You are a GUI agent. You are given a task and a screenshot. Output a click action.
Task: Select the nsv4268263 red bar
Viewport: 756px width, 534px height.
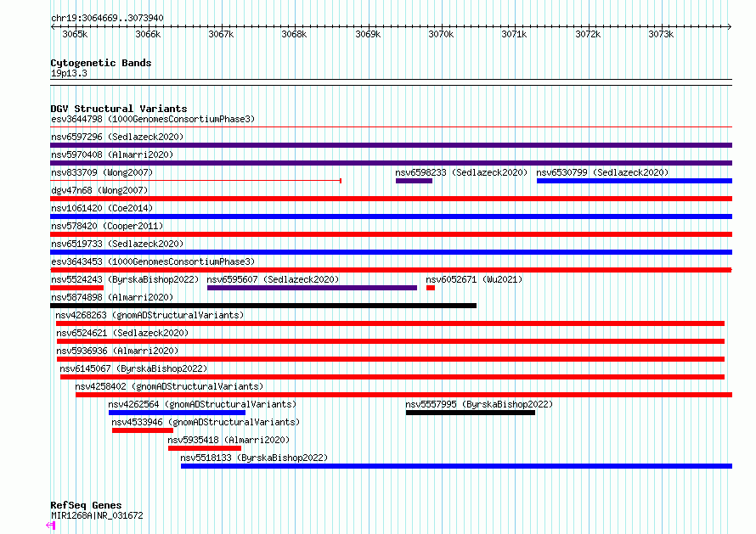click(390, 323)
